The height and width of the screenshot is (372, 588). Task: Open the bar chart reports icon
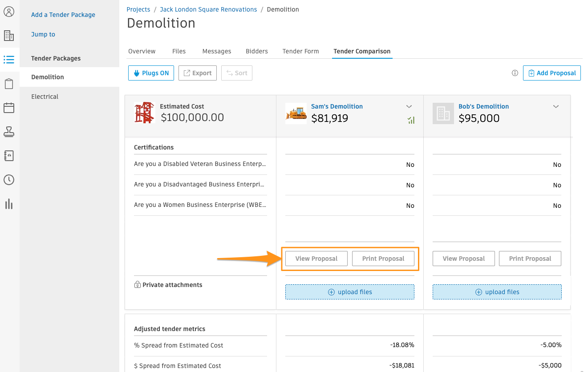tap(9, 204)
